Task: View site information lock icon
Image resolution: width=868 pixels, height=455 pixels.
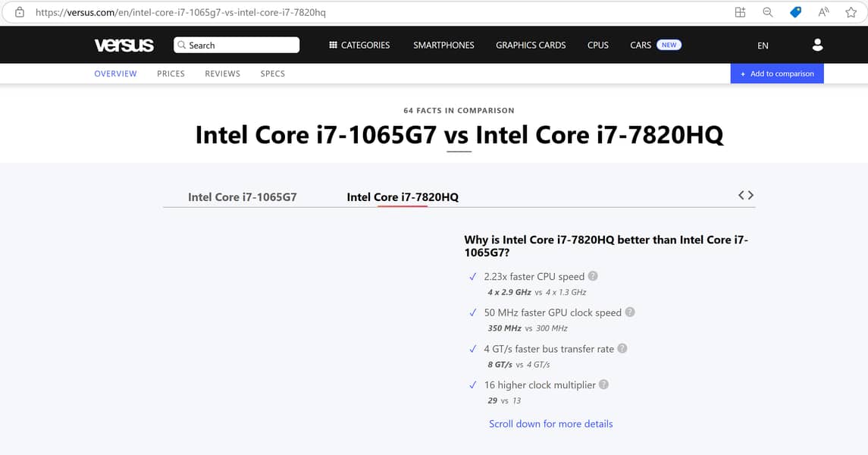Action: (x=20, y=12)
